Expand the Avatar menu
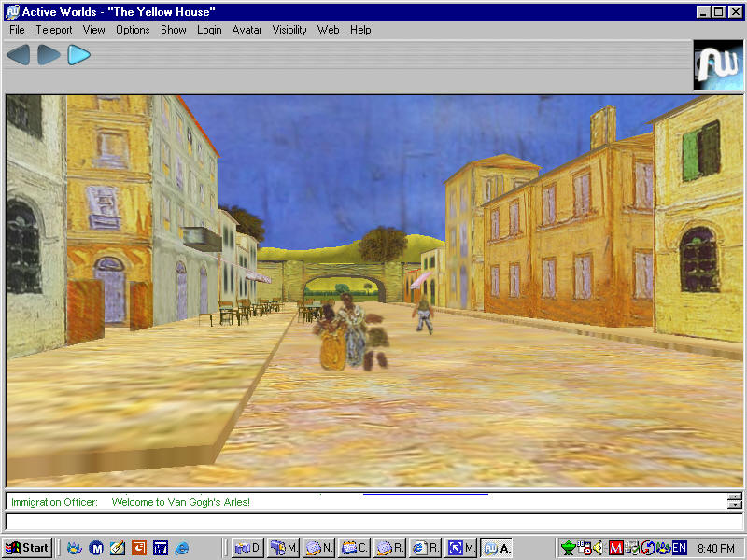747x560 pixels. point(247,30)
